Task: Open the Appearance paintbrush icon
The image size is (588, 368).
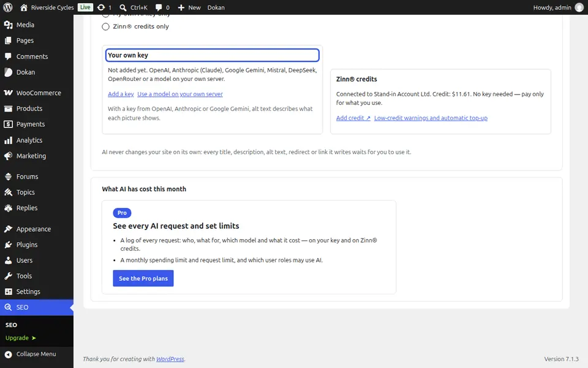Action: tap(8, 229)
